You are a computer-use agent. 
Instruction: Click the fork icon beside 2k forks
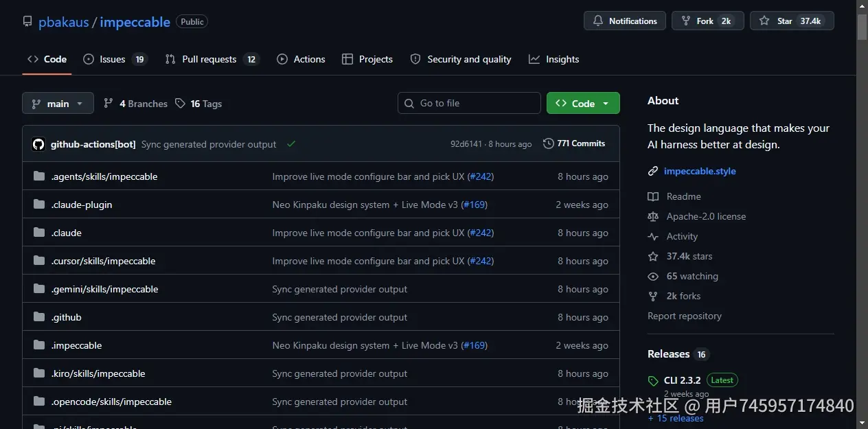click(653, 296)
